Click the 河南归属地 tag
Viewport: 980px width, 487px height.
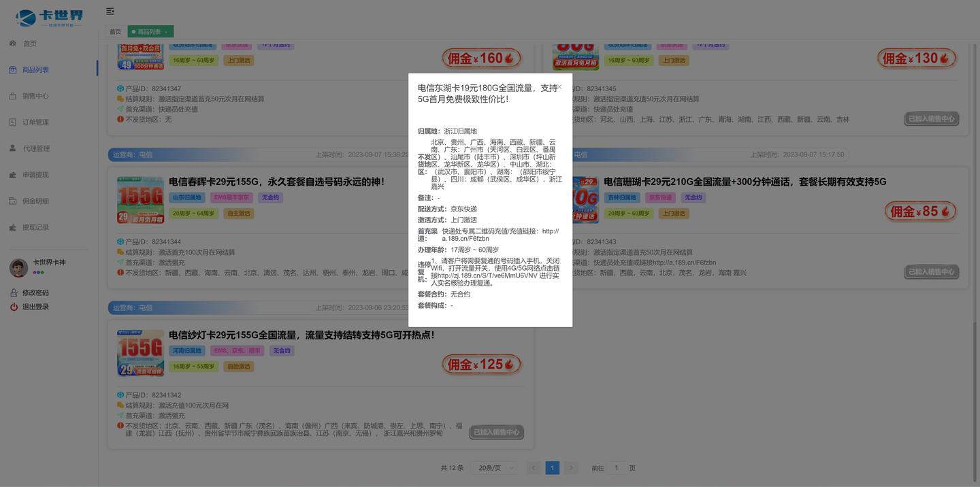[x=187, y=351]
